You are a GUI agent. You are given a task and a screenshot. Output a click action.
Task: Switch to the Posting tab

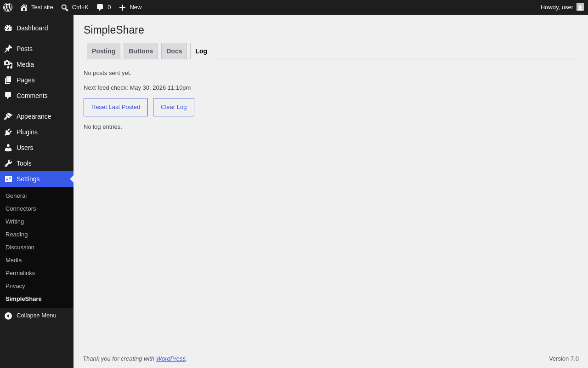click(x=103, y=51)
